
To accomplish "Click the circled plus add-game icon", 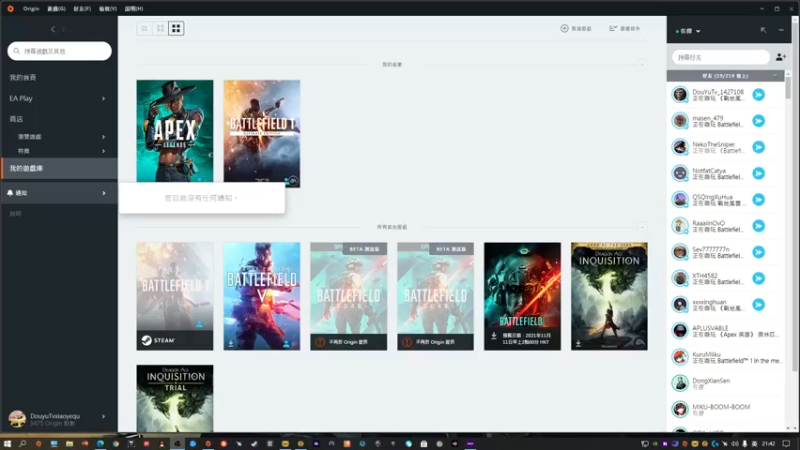I will click(564, 29).
